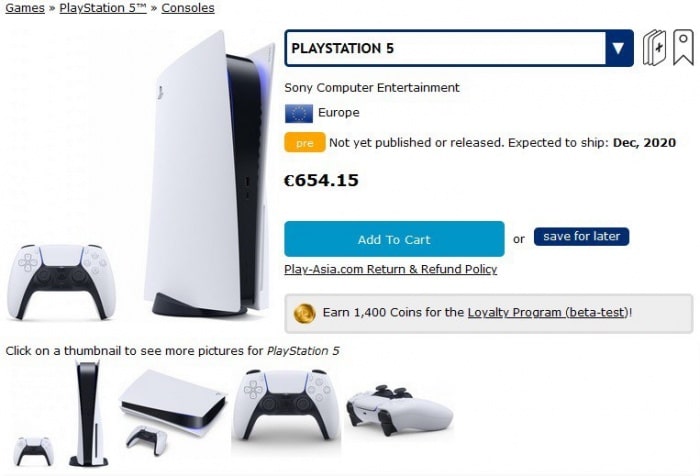Open the PlayStation 5 breadcrumb link
Screen dimensions: 700x476
coord(103,8)
